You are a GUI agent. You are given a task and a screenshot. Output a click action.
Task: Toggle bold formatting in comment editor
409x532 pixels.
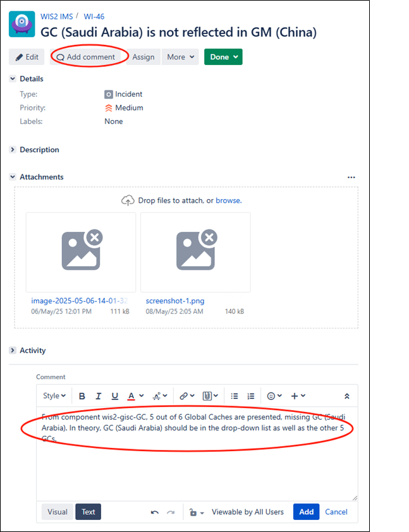(x=82, y=396)
